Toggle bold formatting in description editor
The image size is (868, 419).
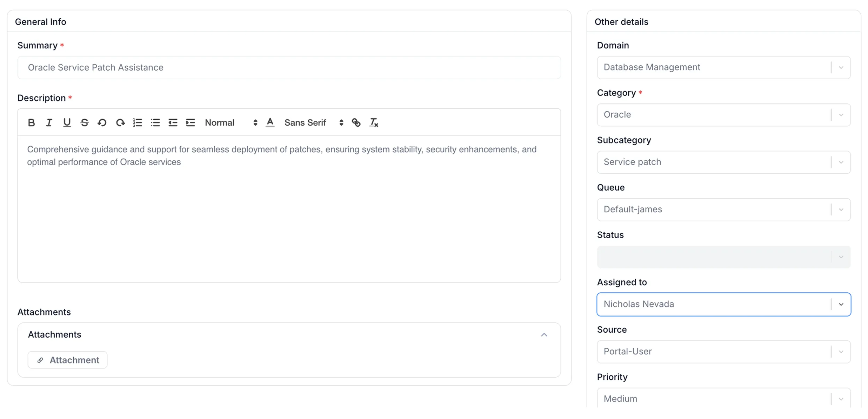click(31, 122)
